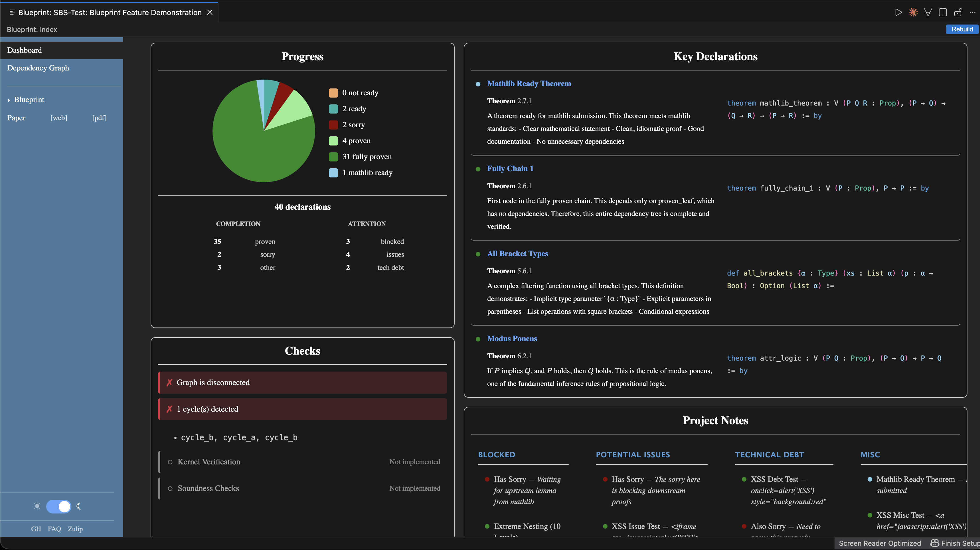
Task: Select the Kernel Verification circle indicator
Action: pyautogui.click(x=170, y=462)
